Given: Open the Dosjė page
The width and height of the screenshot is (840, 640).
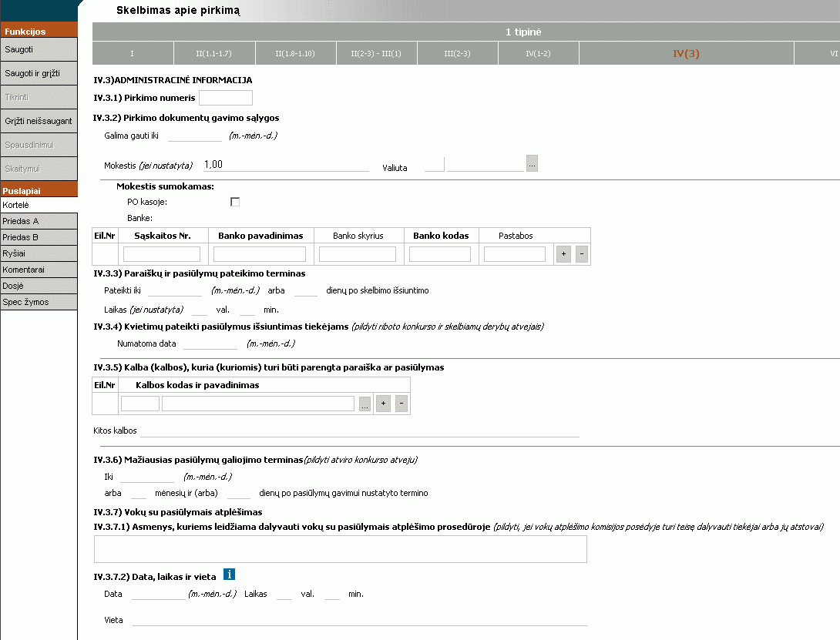Looking at the screenshot, I should [39, 286].
